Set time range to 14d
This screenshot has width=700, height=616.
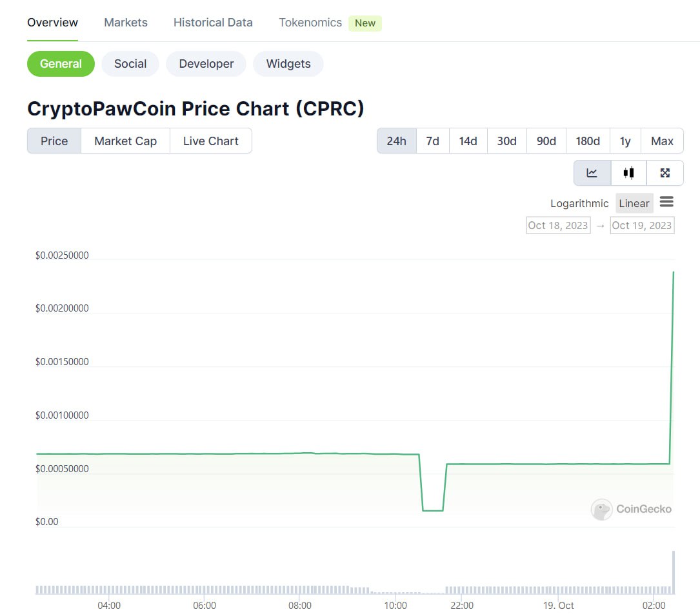[468, 141]
